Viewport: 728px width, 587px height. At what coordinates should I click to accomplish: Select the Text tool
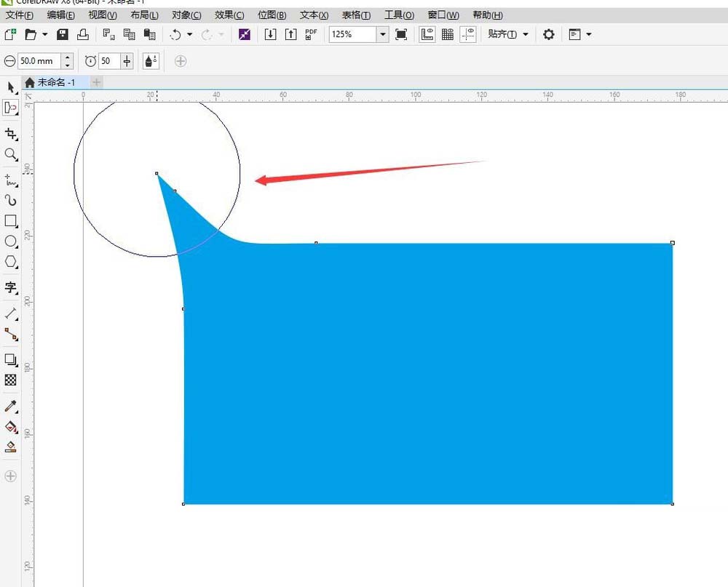[11, 288]
